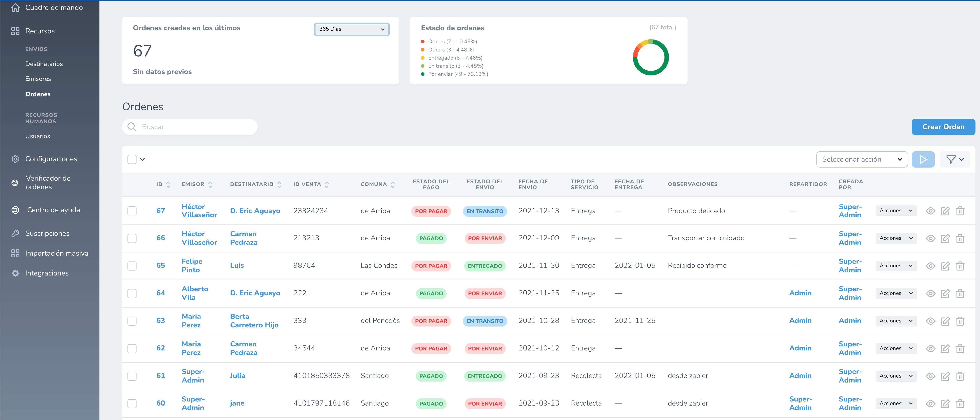Click the edit pencil icon for order 65
This screenshot has height=420, width=980.
tap(945, 266)
